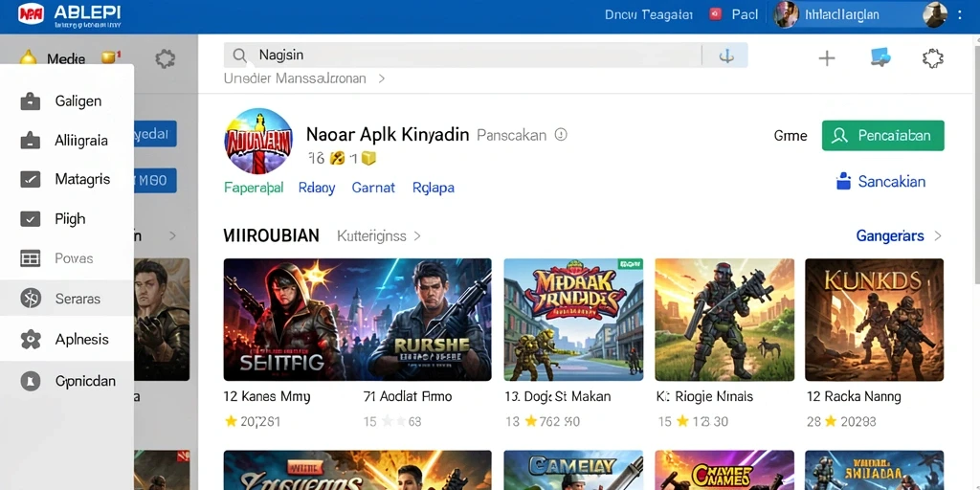Open the Faperapal tab
Viewport: 980px width, 490px height.
[x=253, y=188]
